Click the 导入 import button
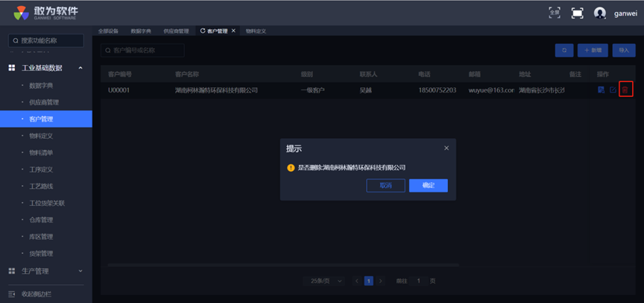This screenshot has height=303, width=644. click(x=624, y=50)
